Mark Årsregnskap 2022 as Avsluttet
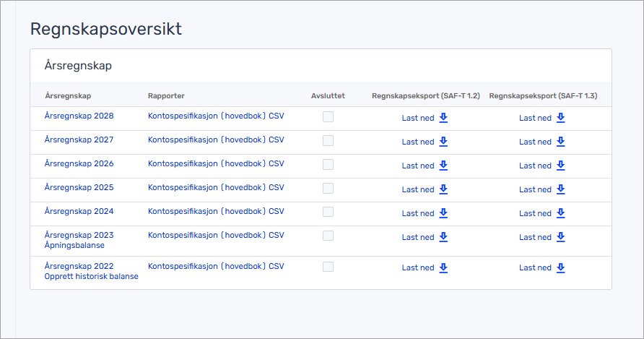 (328, 267)
